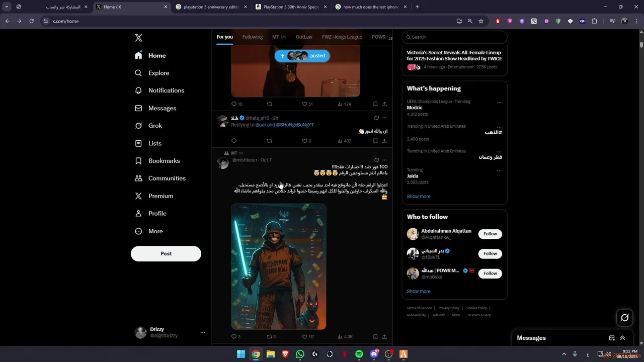Open the FWZ | kings League tab
This screenshot has width=644, height=362.
pos(342,37)
